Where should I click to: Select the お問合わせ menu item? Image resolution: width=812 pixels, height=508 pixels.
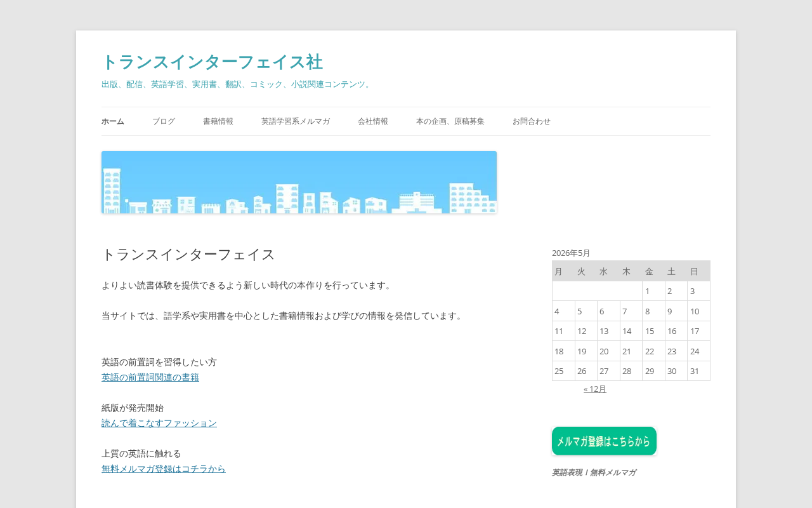[532, 121]
